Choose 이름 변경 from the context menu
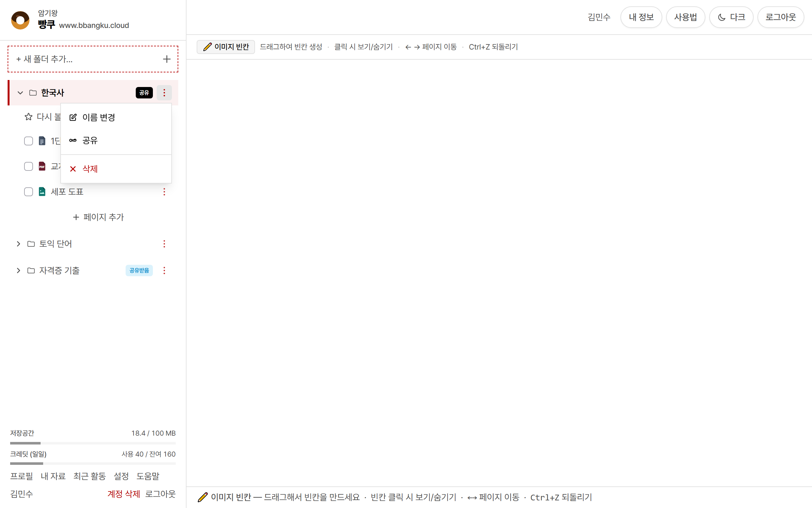 click(116, 117)
